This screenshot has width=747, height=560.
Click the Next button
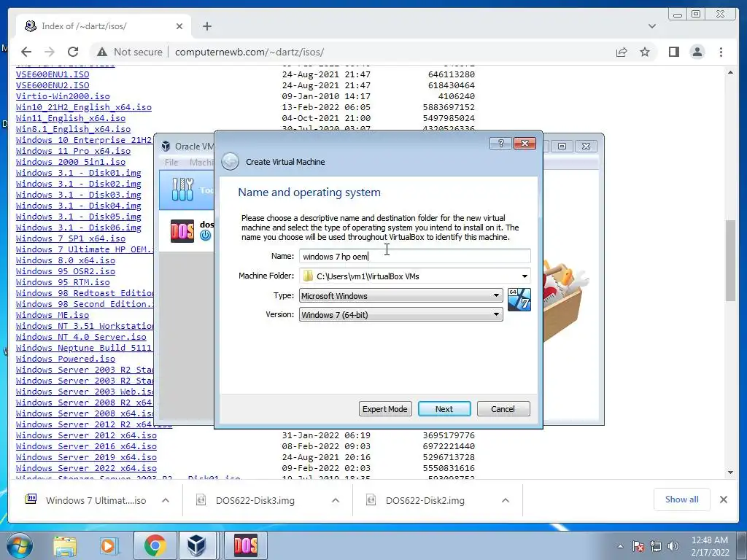click(444, 408)
